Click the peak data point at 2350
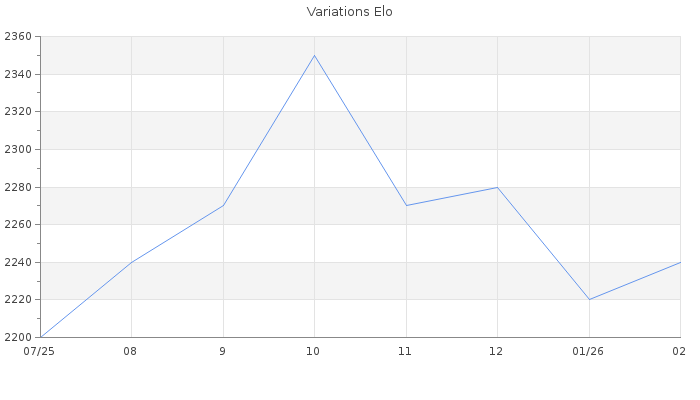 [x=314, y=55]
